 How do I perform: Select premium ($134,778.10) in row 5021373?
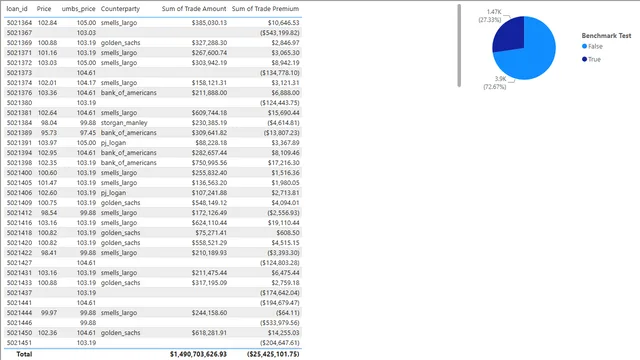click(x=280, y=73)
